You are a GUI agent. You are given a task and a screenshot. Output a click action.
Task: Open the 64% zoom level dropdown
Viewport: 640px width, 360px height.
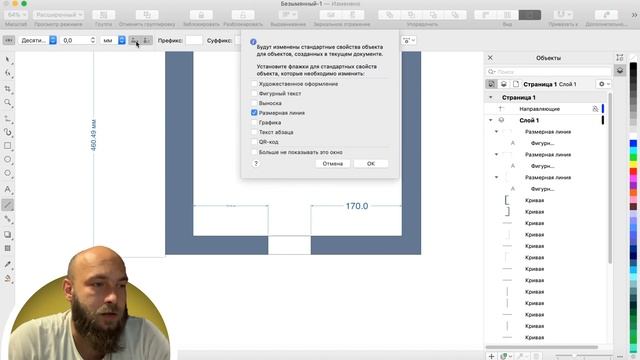[16, 15]
